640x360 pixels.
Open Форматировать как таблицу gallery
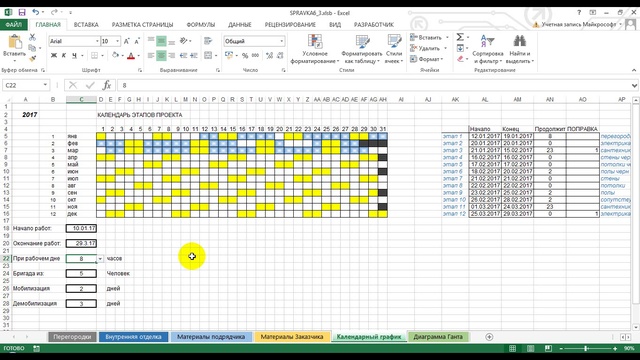click(362, 49)
